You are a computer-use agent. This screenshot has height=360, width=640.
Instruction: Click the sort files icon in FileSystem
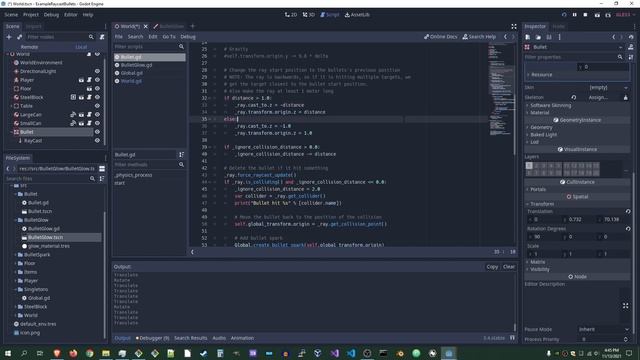pyautogui.click(x=102, y=179)
